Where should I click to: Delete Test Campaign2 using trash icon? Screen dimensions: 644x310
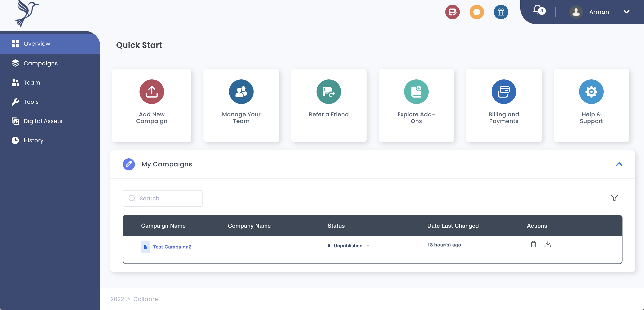tap(533, 244)
